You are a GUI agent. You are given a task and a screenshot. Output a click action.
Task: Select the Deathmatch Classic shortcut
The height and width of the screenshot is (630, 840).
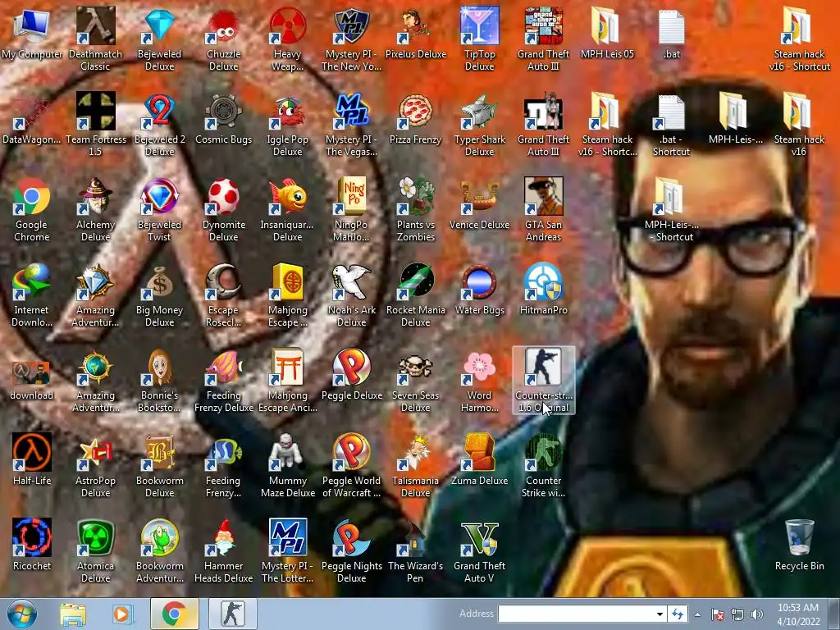[95, 39]
